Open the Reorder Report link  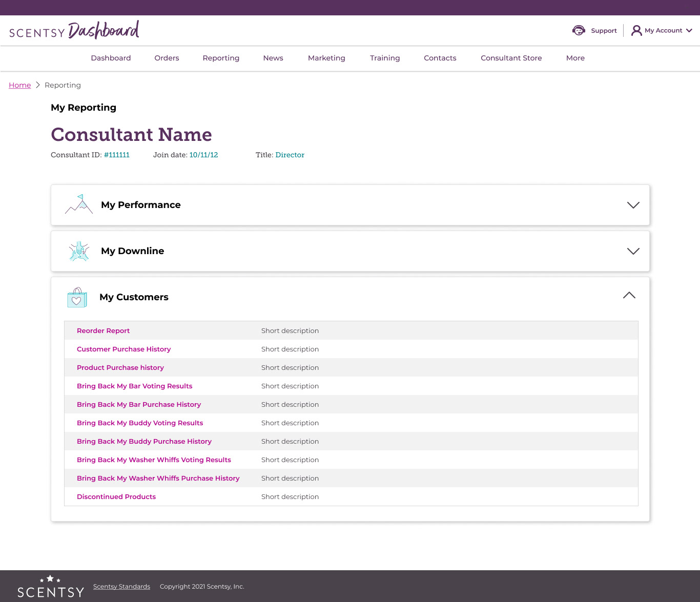[x=103, y=330]
